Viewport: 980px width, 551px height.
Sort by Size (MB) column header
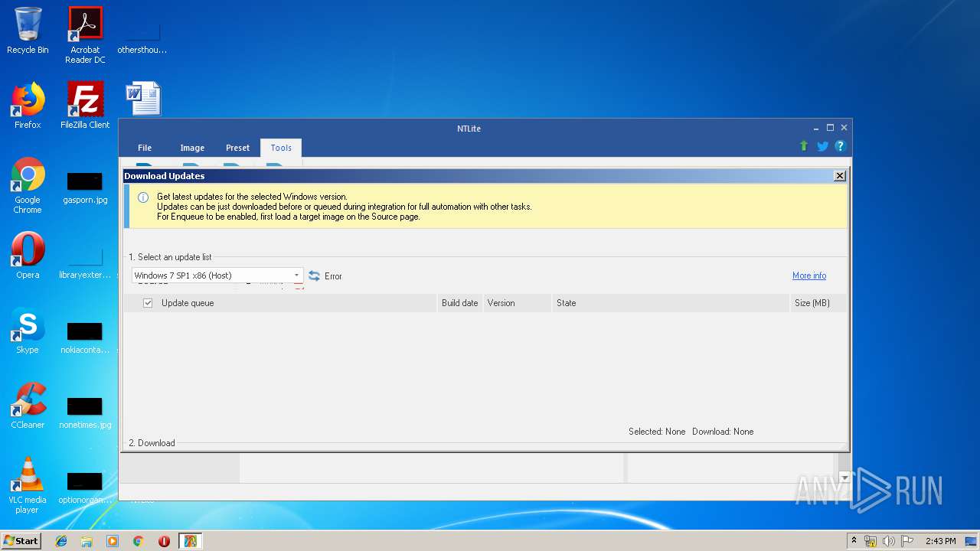coord(818,303)
